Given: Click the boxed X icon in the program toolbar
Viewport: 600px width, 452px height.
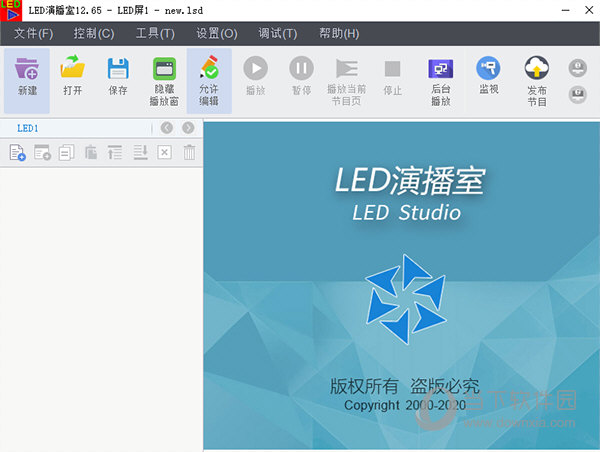Looking at the screenshot, I should [x=164, y=152].
